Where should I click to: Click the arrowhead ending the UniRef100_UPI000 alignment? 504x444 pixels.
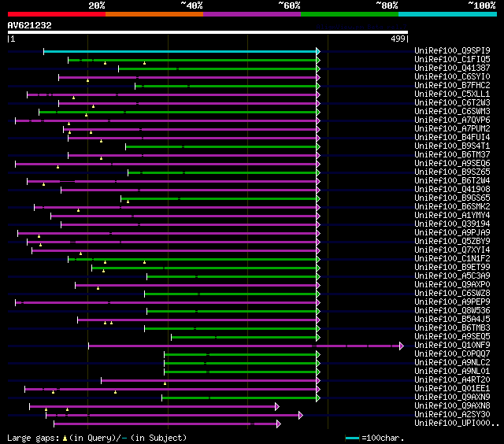[279, 424]
